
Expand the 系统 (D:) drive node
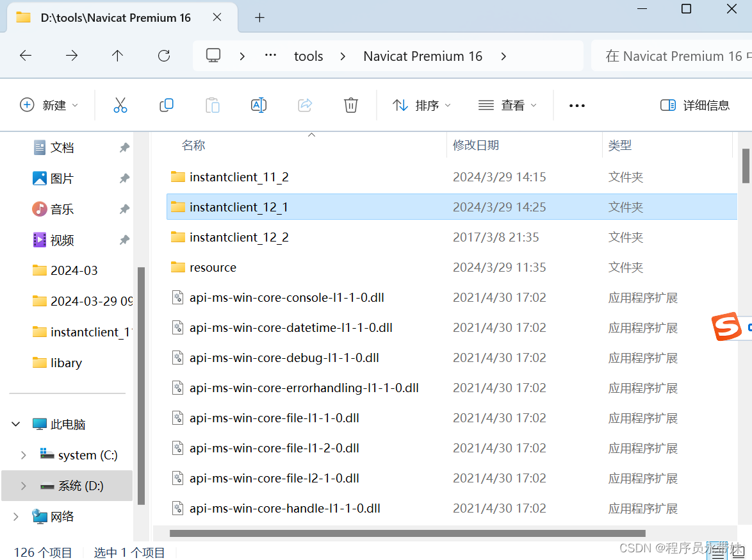click(x=23, y=486)
